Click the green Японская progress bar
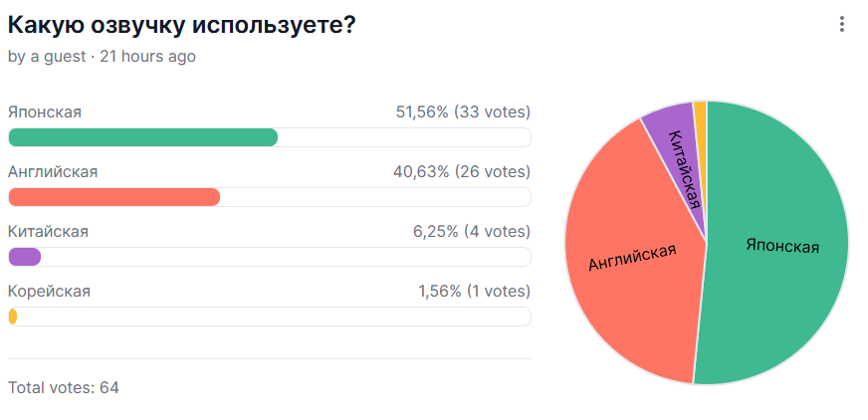 click(x=143, y=137)
